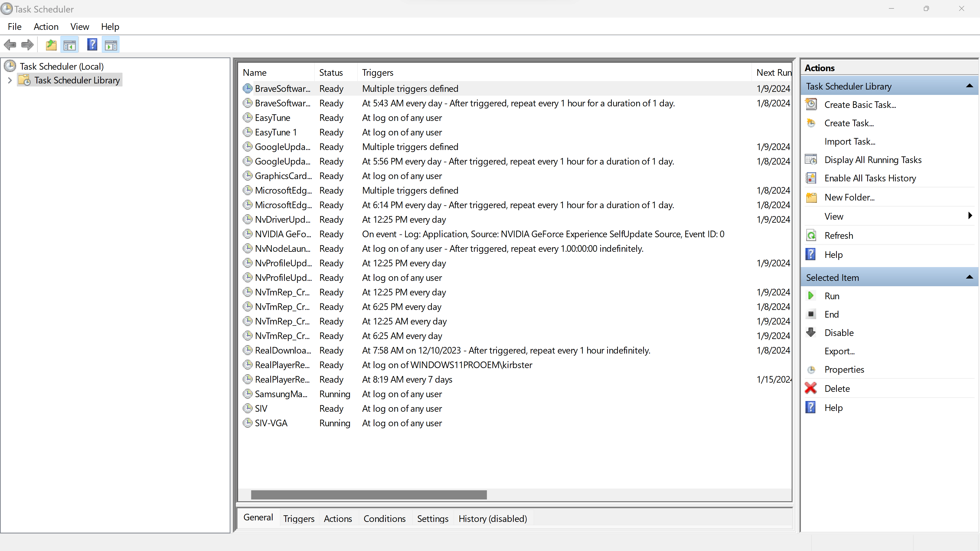
Task: Toggle the show/hide console tree icon
Action: pos(70,45)
